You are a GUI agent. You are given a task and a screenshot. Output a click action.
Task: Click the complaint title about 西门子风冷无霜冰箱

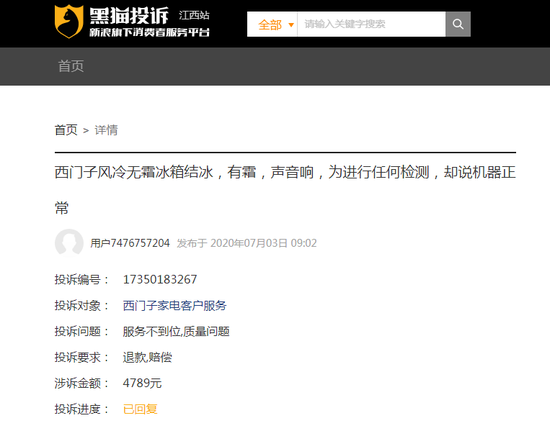coord(285,190)
